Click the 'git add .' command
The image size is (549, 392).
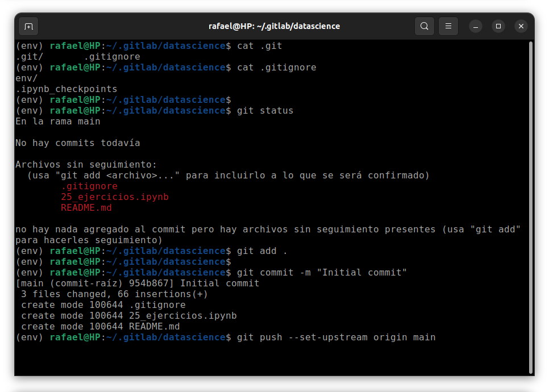click(x=262, y=251)
